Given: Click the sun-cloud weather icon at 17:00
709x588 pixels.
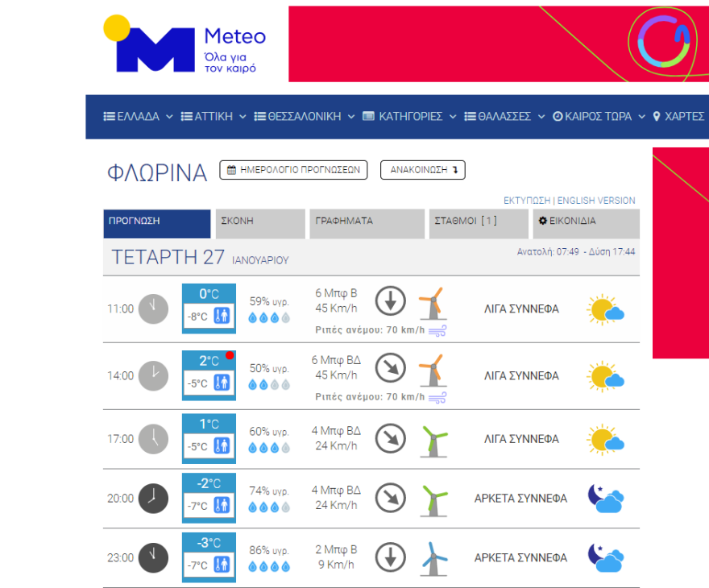Looking at the screenshot, I should click(606, 440).
